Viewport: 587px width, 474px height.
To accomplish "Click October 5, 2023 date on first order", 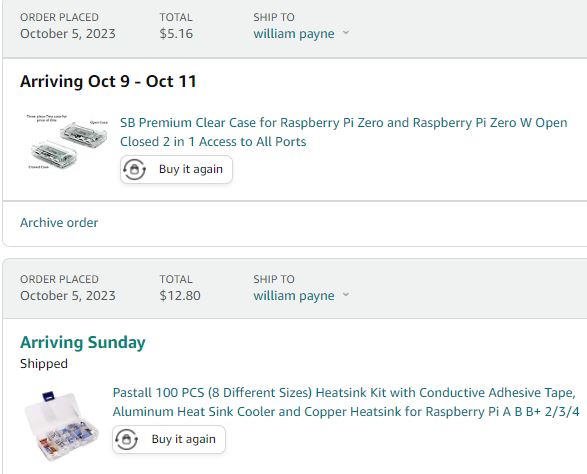I will [68, 34].
